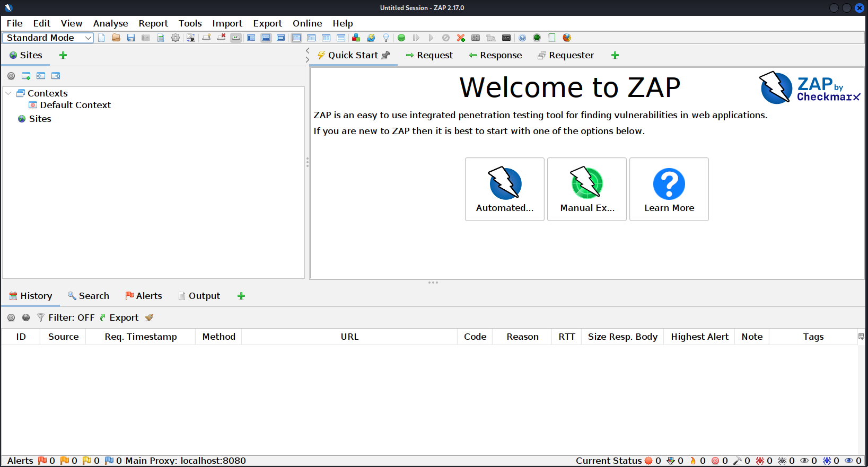Toggle the green break on all requests button

(x=401, y=38)
